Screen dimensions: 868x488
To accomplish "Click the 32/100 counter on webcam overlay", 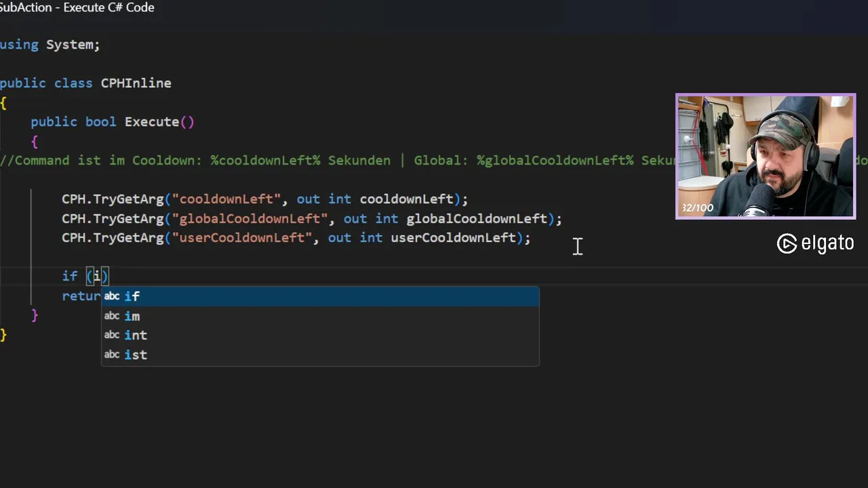I will coord(698,208).
